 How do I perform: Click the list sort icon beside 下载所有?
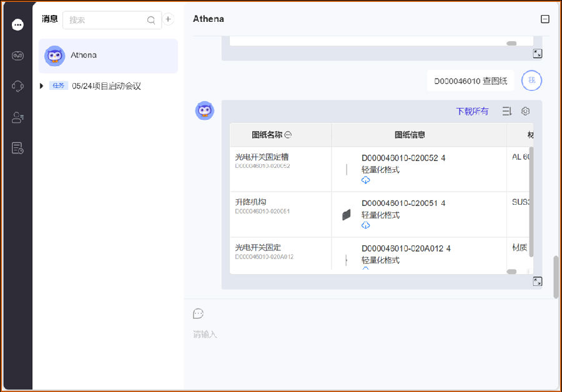tap(506, 111)
